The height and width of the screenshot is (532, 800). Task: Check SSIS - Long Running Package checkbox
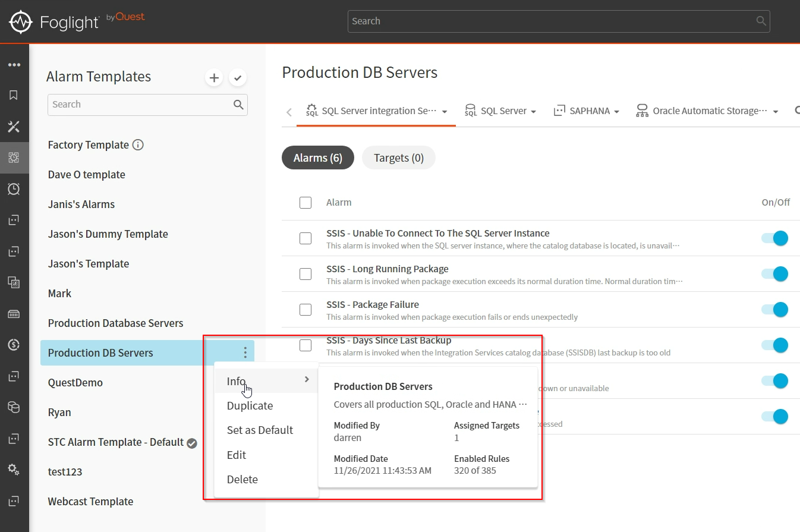coord(305,274)
